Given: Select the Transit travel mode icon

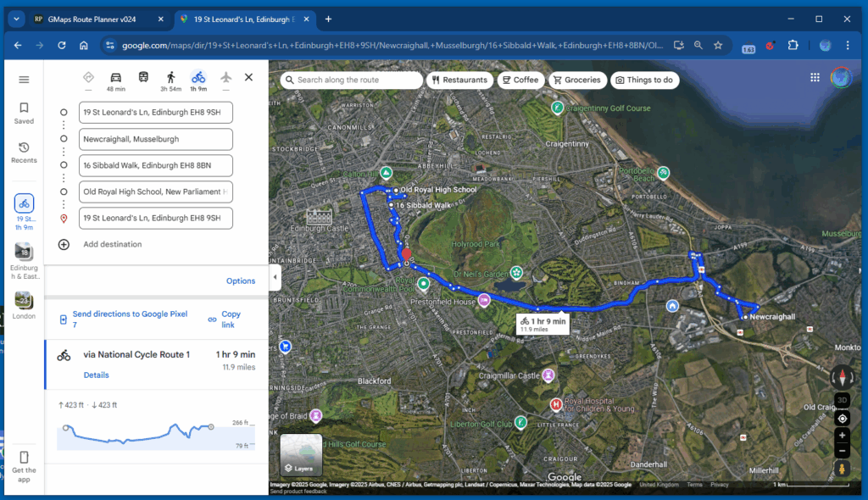Looking at the screenshot, I should [x=143, y=77].
